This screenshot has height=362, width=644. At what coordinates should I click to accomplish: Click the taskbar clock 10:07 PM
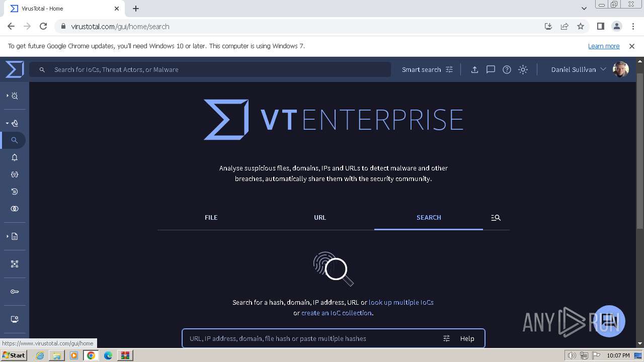click(x=618, y=355)
